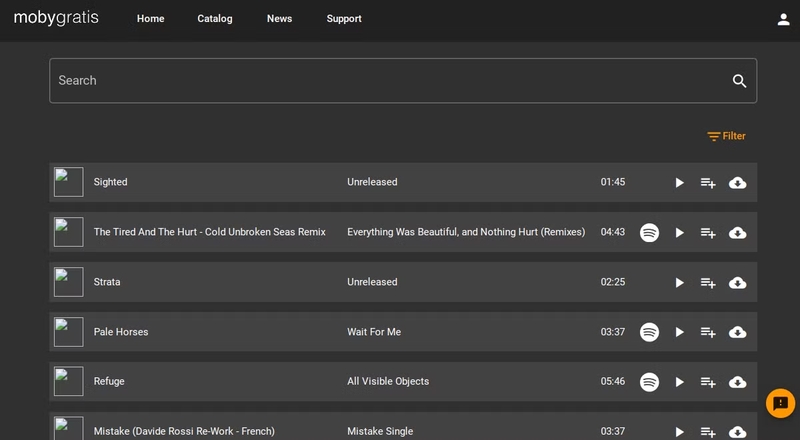Screen dimensions: 800x440
Task: Download the track Refuge
Action: coord(738,382)
